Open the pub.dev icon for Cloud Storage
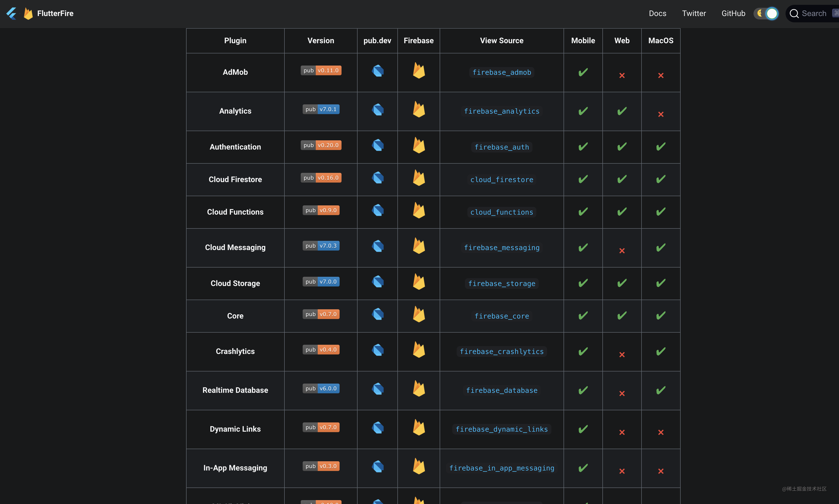 (x=378, y=282)
